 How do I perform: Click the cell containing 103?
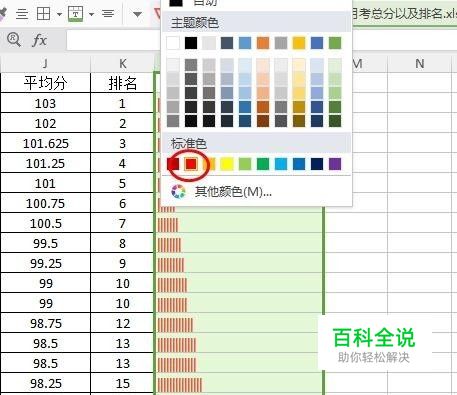point(45,103)
